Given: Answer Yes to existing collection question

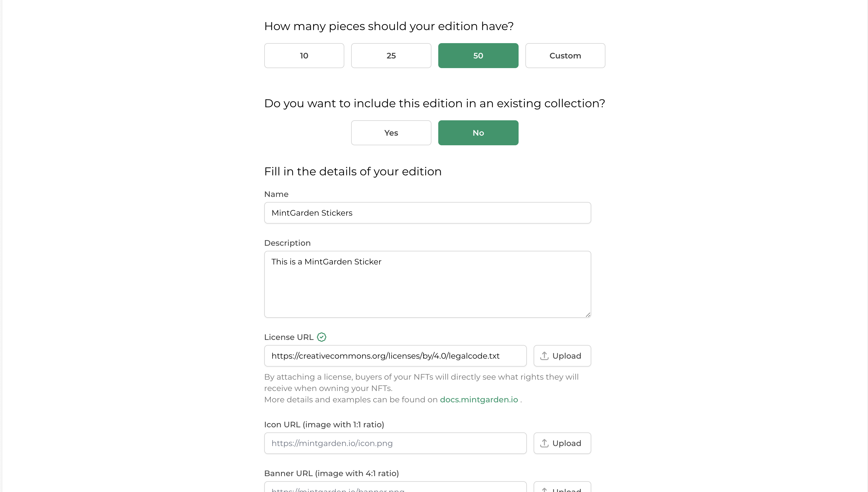Looking at the screenshot, I should click(391, 133).
